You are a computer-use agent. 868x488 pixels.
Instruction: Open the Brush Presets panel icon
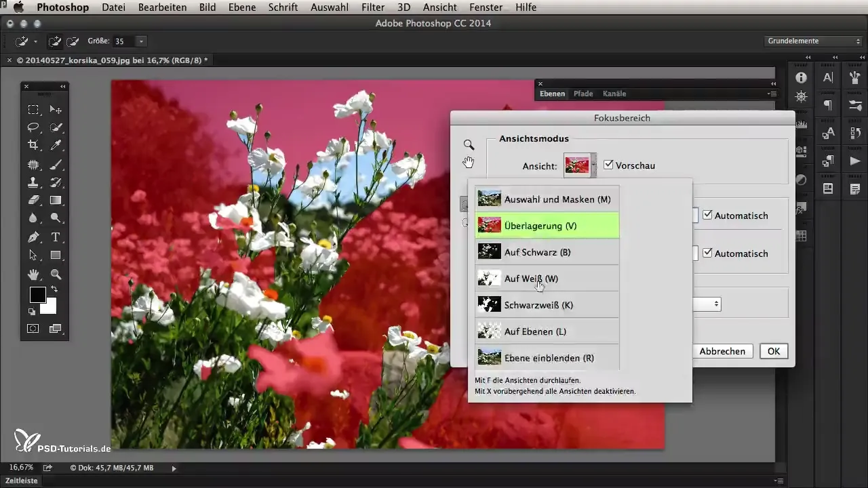tap(854, 105)
